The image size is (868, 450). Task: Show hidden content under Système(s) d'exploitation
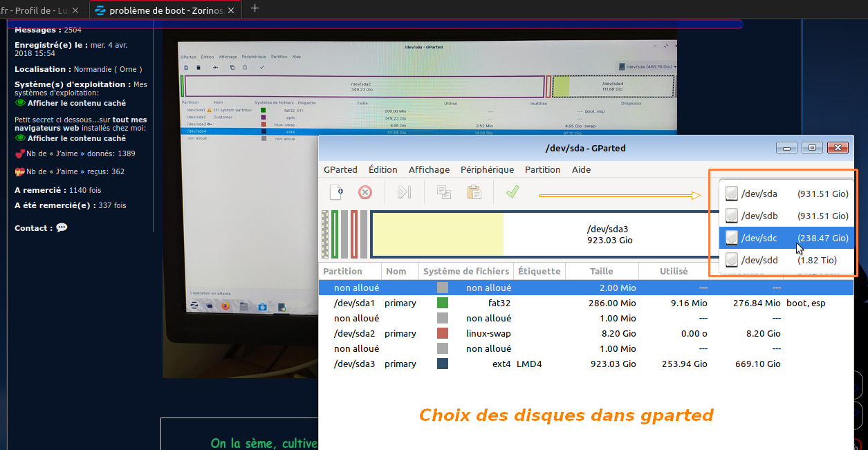(x=76, y=103)
